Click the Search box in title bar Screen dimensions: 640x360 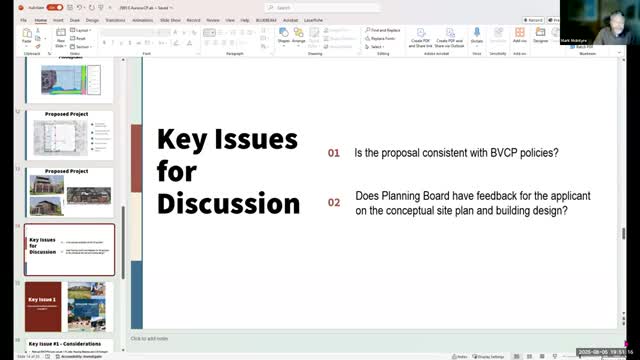322,7
